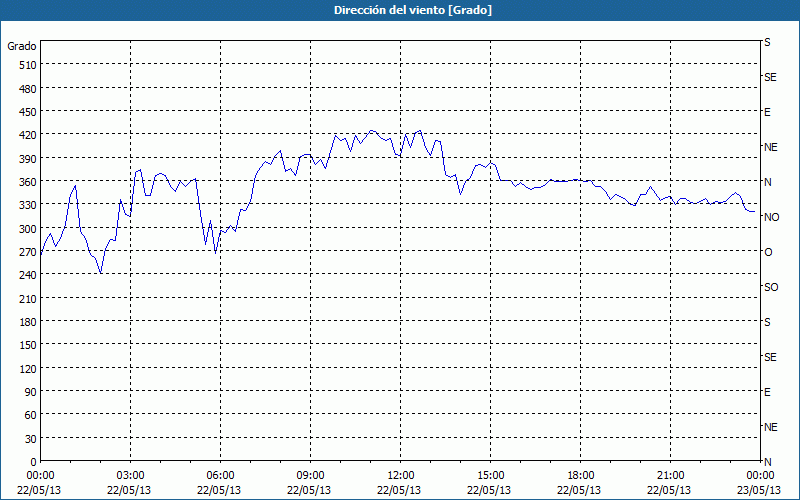Click the 03:00 time axis label

tap(130, 476)
